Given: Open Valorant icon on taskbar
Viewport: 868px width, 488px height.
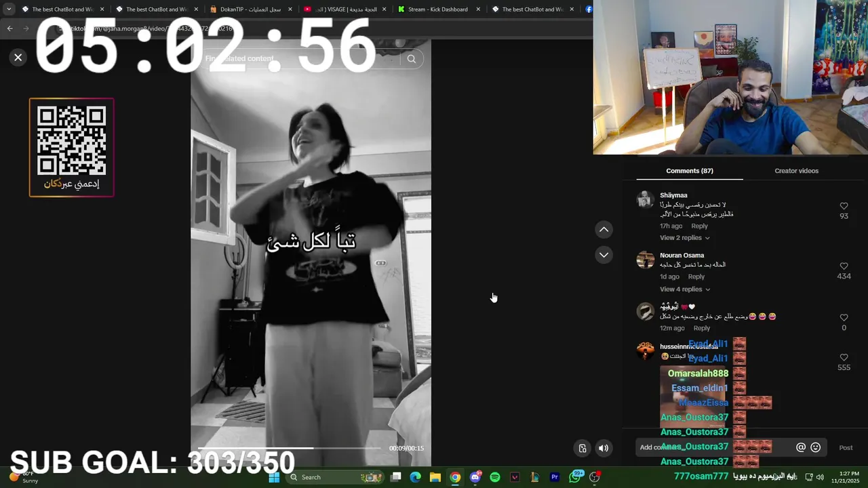Looking at the screenshot, I should pyautogui.click(x=515, y=477).
